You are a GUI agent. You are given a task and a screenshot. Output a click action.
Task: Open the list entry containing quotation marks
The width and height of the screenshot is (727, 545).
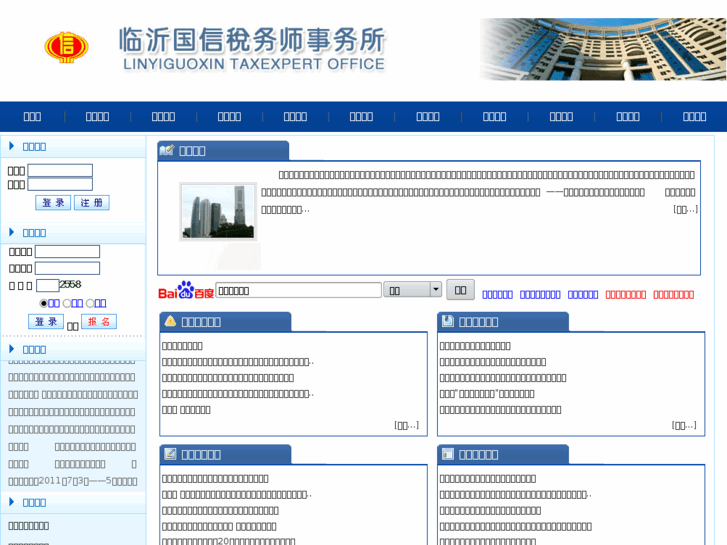click(487, 394)
